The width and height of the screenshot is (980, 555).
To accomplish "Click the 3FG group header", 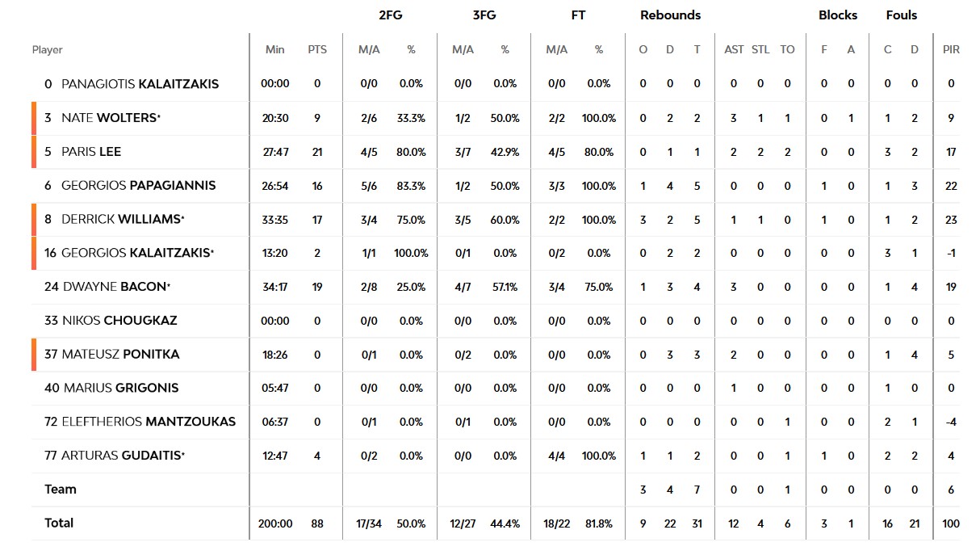I will pos(484,15).
